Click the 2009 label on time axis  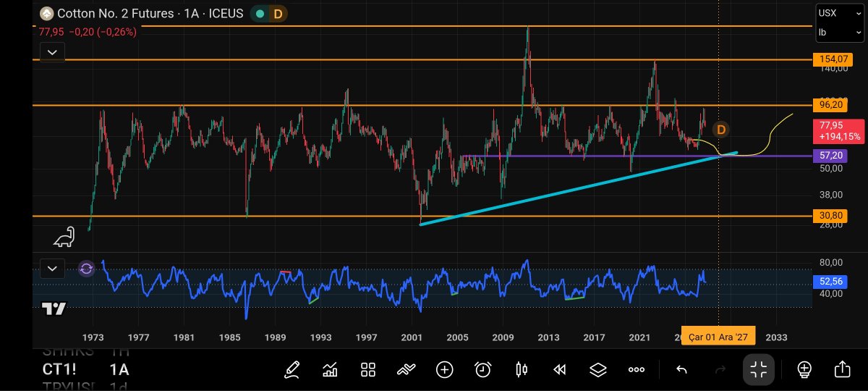point(502,337)
